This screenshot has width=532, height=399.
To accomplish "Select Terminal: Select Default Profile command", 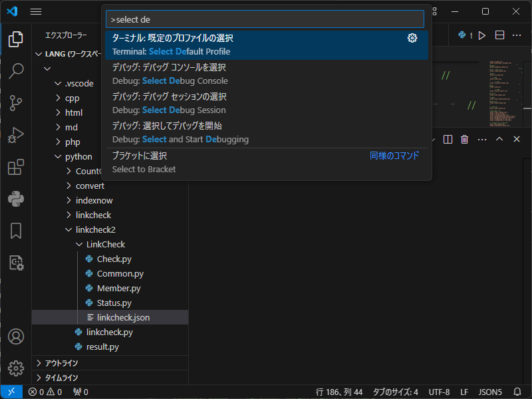I will (x=267, y=45).
